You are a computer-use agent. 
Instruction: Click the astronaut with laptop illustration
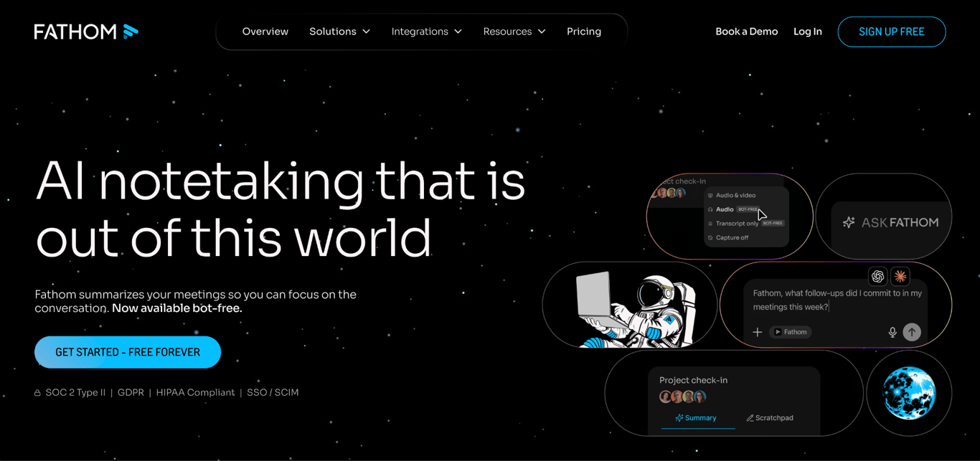[637, 308]
